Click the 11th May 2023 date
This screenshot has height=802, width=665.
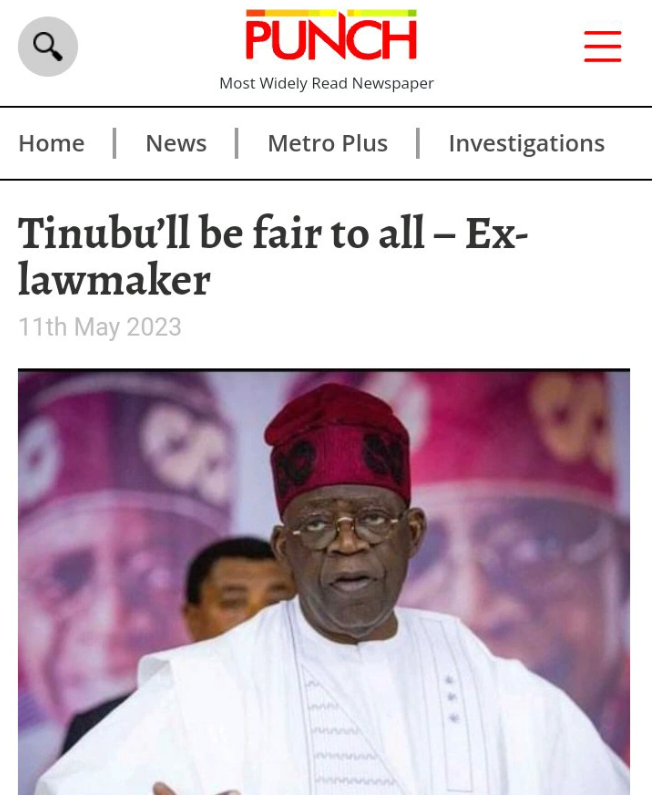coord(100,327)
